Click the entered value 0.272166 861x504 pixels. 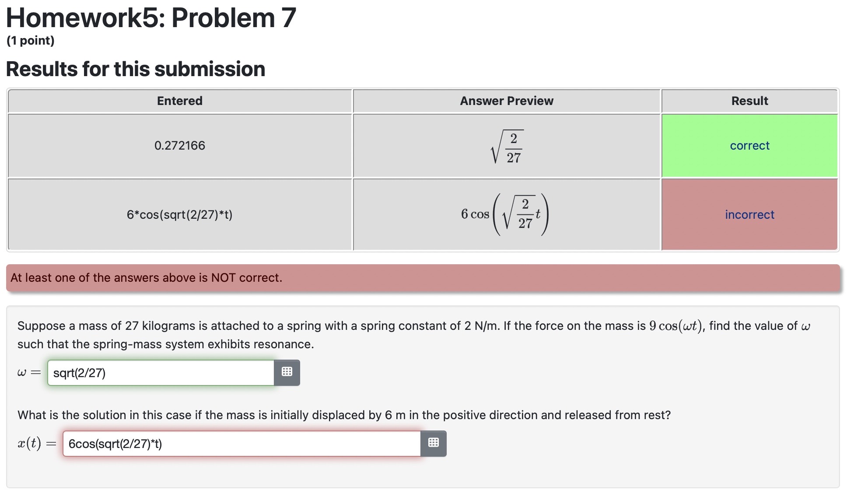(x=179, y=145)
